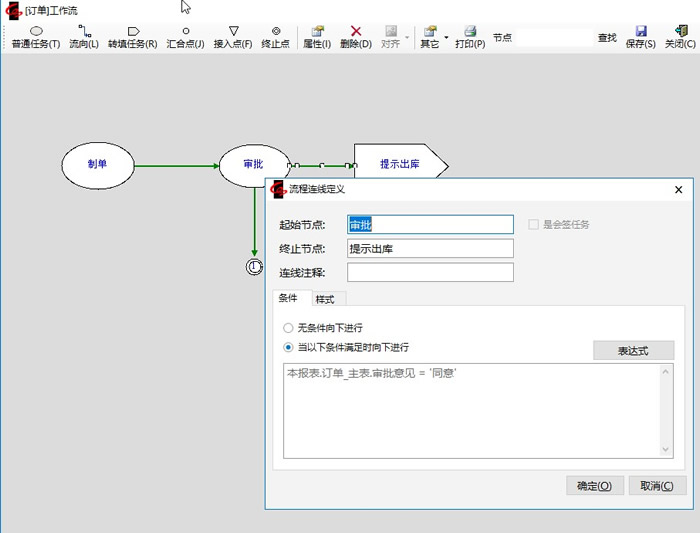
Task: Open 属性(I) properties
Action: pyautogui.click(x=317, y=37)
